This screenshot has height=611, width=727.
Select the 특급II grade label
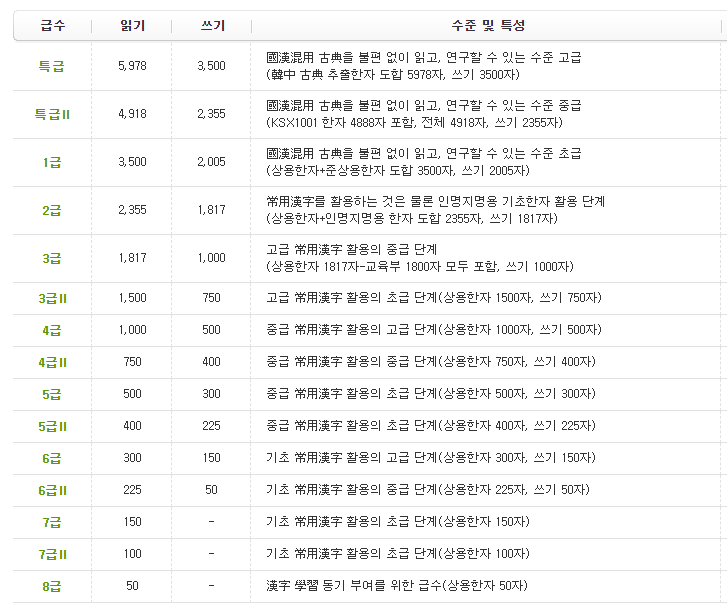(52, 114)
